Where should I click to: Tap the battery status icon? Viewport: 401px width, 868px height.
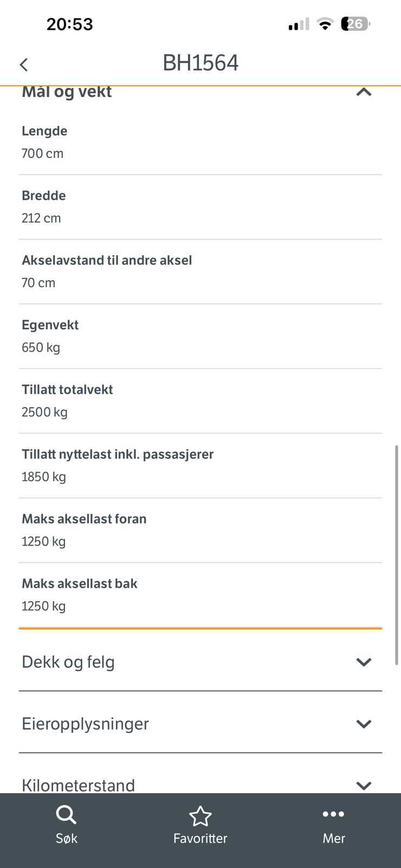(355, 24)
